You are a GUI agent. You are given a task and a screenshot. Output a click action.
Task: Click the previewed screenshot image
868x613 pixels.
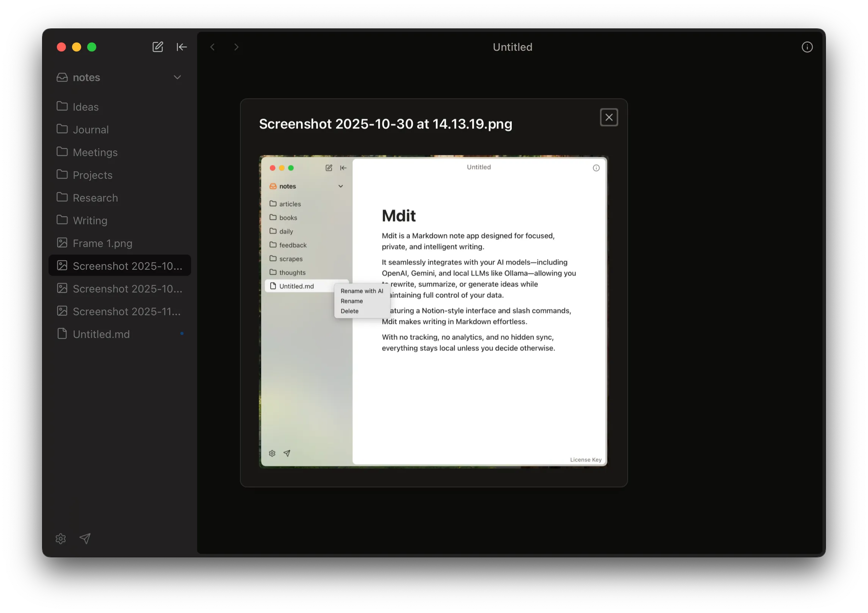433,311
